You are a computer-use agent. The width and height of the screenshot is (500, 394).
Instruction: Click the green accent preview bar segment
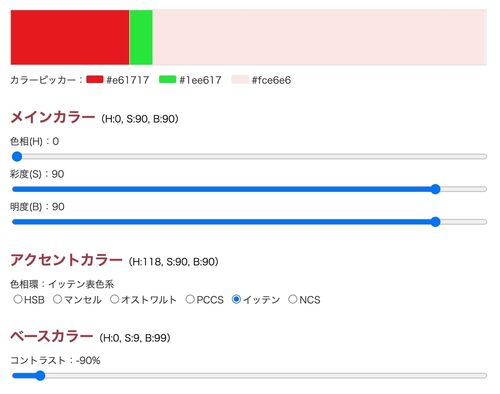coord(141,37)
